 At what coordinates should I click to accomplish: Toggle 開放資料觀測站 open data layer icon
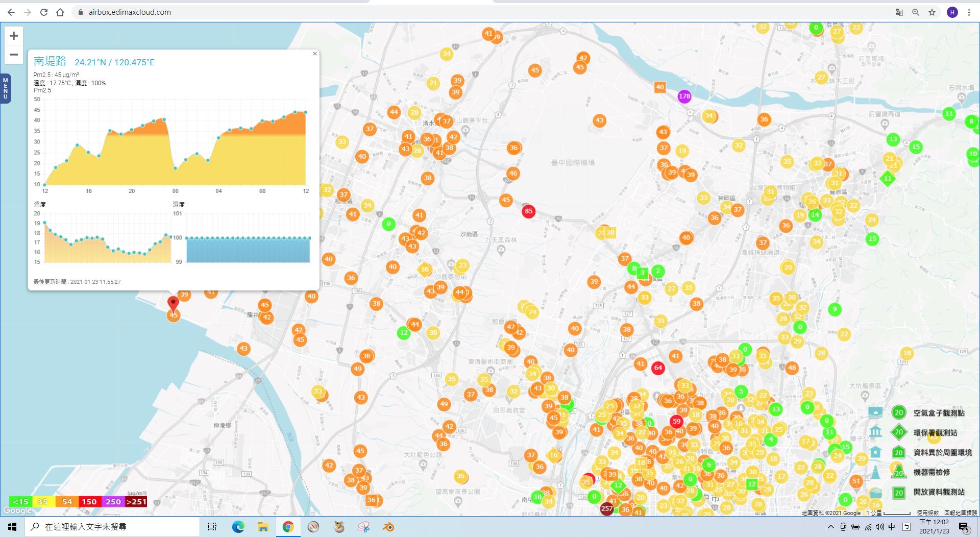pyautogui.click(x=875, y=493)
